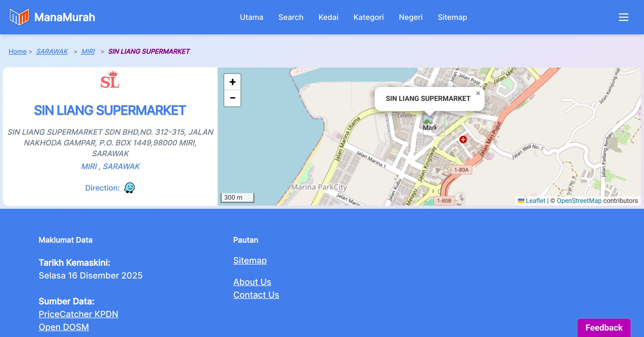Open the Kedai navigation item

click(x=328, y=17)
